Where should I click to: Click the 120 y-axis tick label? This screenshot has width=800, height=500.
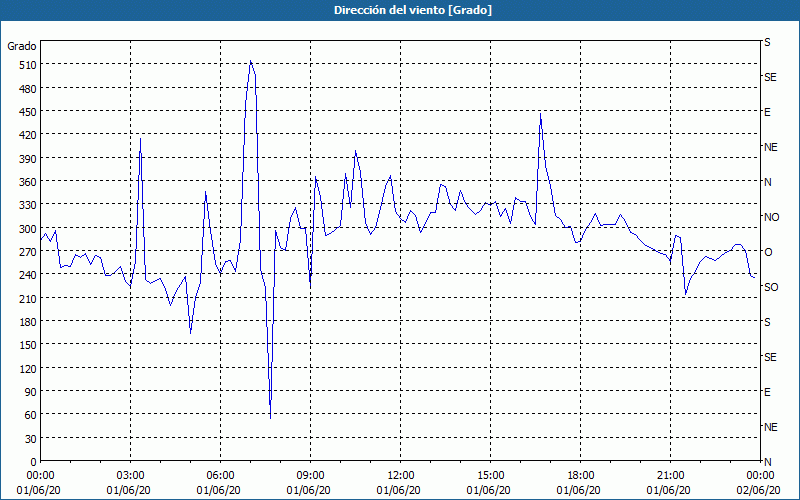tap(28, 368)
